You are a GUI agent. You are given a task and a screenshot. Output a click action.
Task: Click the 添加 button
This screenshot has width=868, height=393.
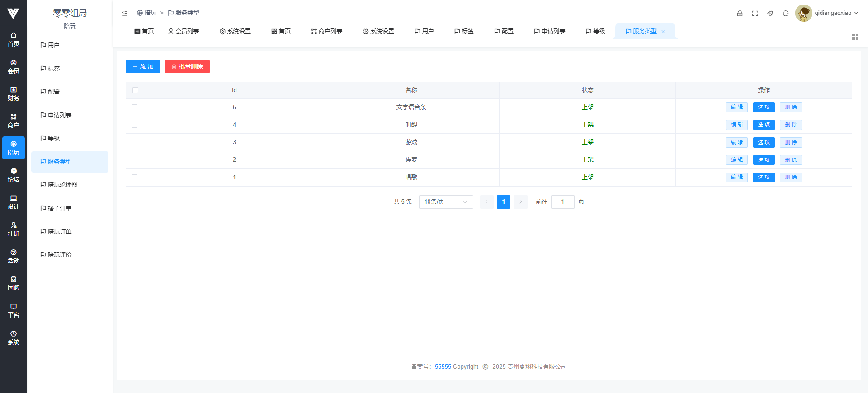point(143,66)
